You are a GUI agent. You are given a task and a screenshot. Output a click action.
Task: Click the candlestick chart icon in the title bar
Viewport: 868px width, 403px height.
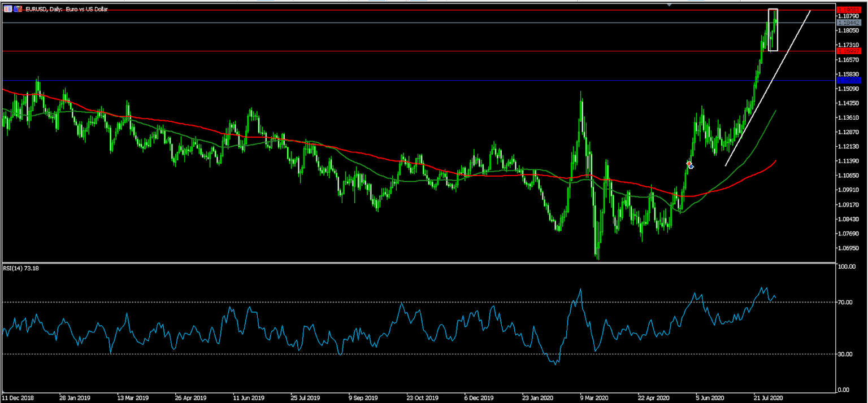coord(17,9)
